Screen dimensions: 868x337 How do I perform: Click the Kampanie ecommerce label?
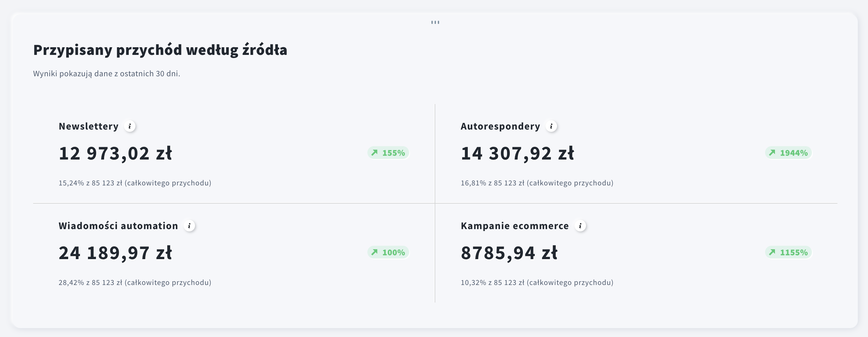click(515, 226)
